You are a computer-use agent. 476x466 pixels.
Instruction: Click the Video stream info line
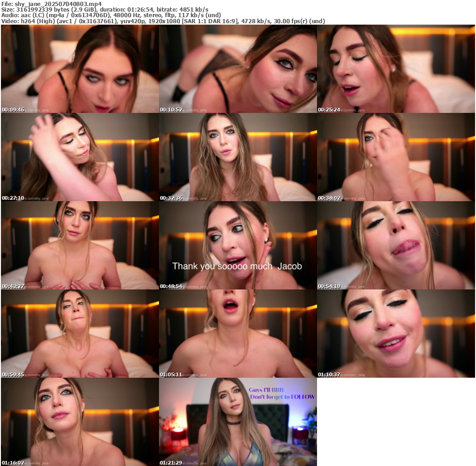[163, 21]
